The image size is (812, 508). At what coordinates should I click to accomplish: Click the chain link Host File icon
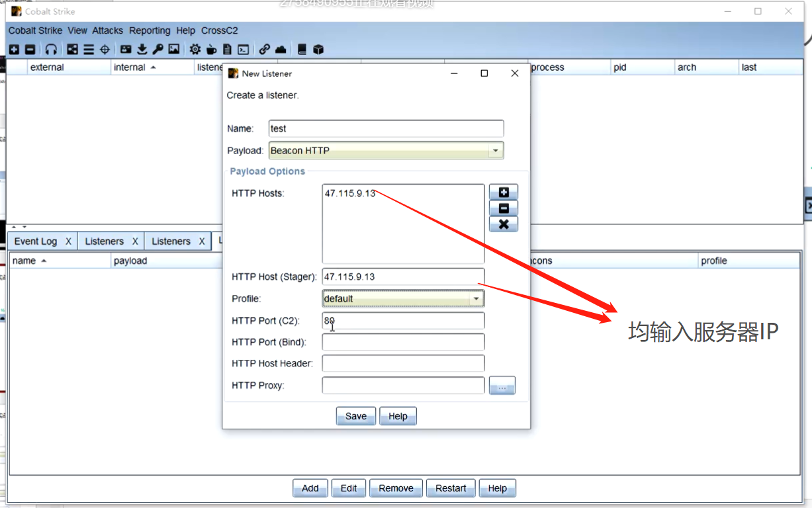265,50
